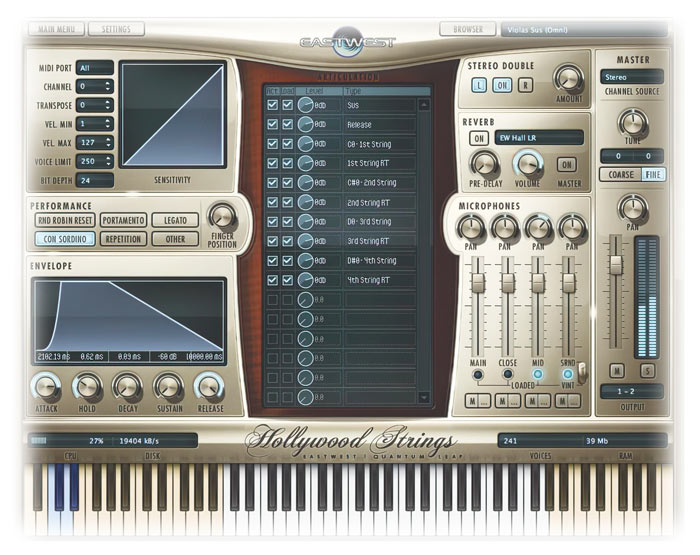
Task: Click the 1st String RT level knob
Action: tap(305, 163)
